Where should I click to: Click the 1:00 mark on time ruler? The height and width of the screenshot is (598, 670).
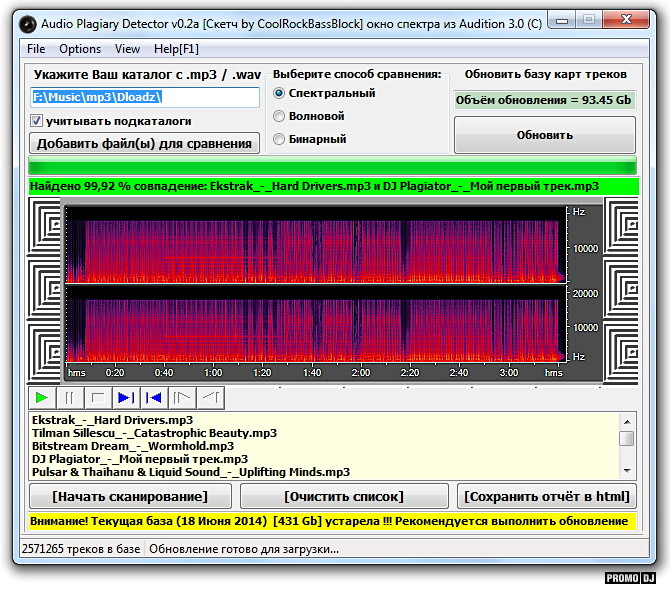(x=213, y=373)
